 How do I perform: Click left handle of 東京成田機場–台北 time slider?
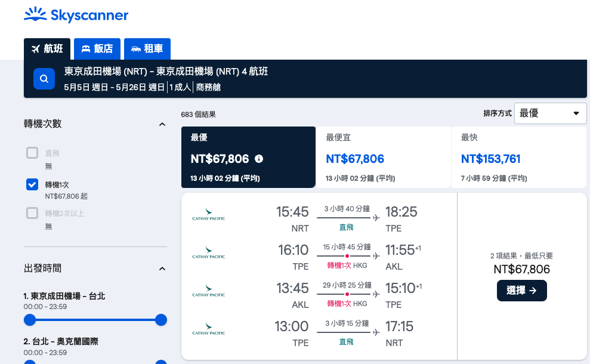[30, 320]
